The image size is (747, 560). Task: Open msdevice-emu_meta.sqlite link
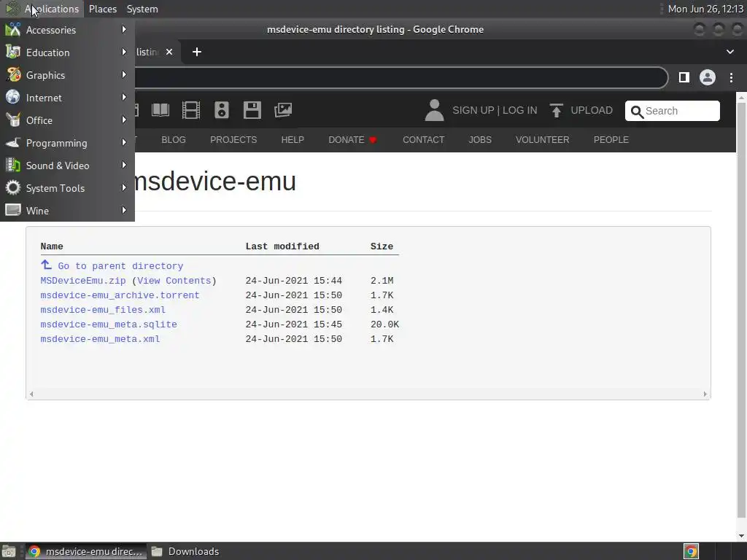[x=109, y=324]
